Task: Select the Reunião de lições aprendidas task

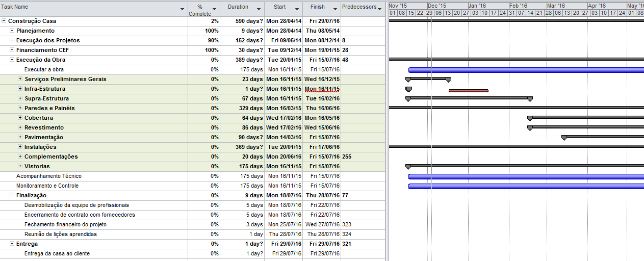Action: pyautogui.click(x=60, y=234)
